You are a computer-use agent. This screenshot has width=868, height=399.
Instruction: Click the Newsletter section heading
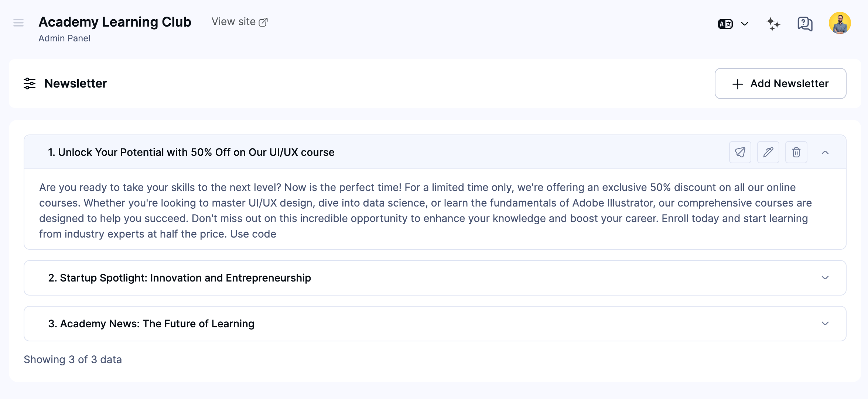pyautogui.click(x=76, y=83)
